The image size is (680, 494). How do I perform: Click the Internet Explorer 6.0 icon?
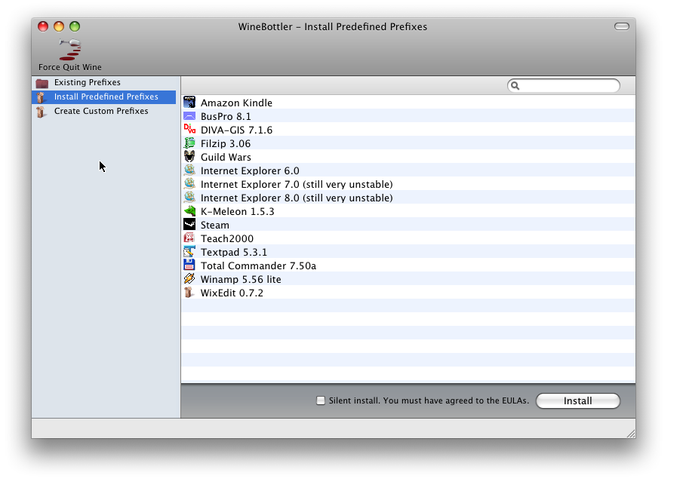190,170
